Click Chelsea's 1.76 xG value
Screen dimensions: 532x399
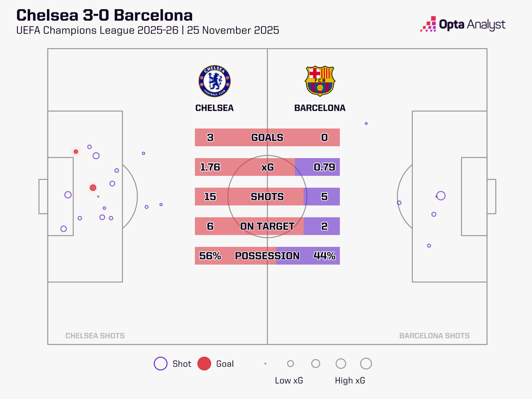click(x=210, y=167)
